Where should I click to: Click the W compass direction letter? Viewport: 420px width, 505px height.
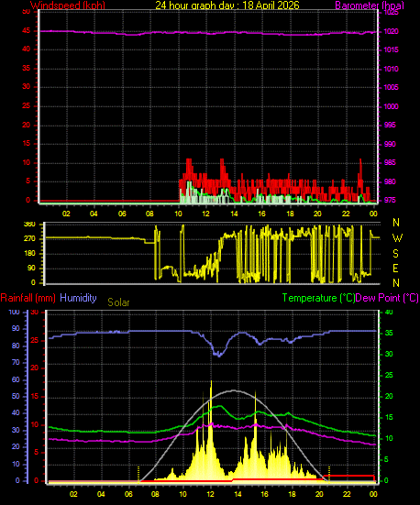coord(397,238)
